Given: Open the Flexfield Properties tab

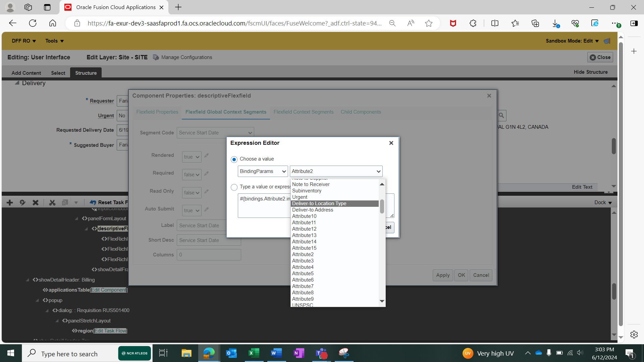Looking at the screenshot, I should tap(157, 112).
